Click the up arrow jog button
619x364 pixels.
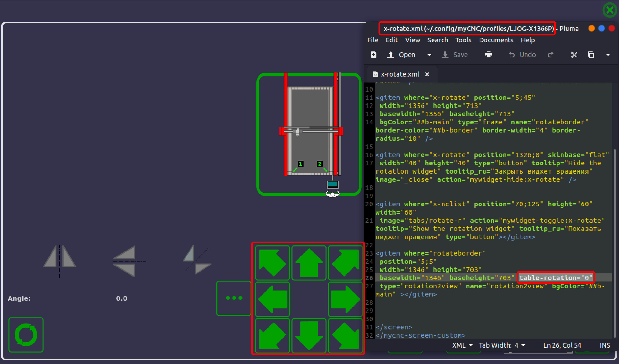click(x=309, y=263)
